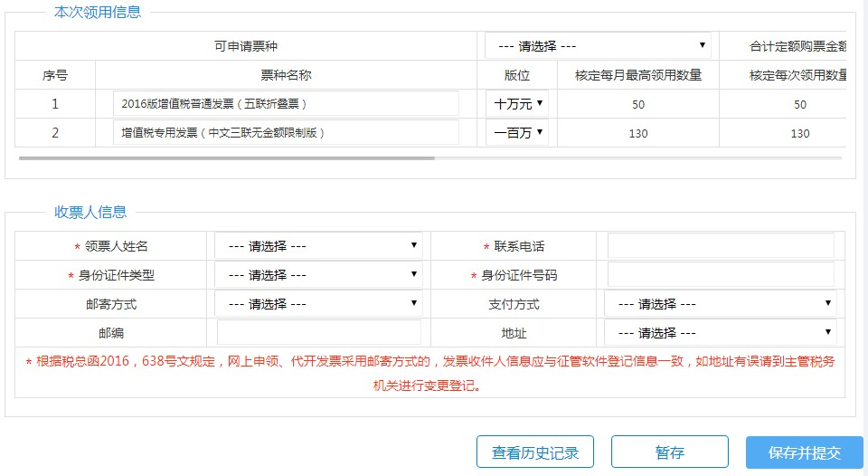Select a name in 领票人姓名 dropdown
This screenshot has height=476, width=868.
[319, 245]
